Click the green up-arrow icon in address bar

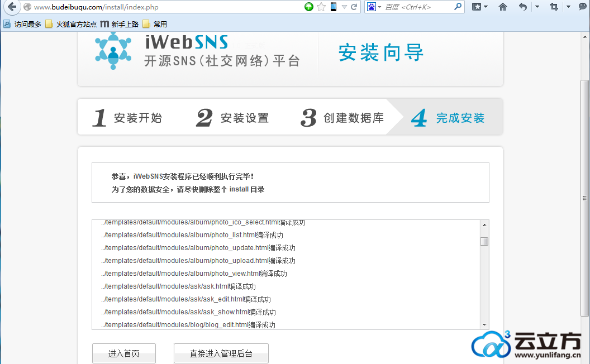(308, 7)
